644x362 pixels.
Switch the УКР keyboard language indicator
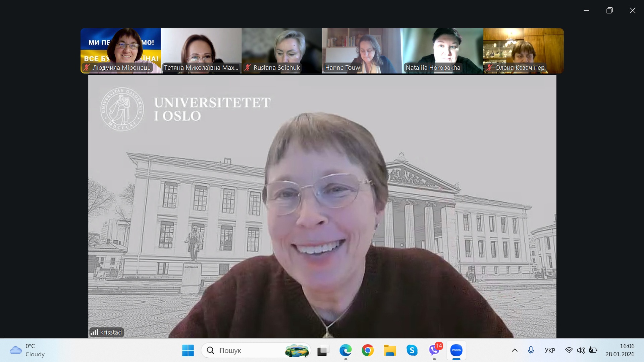pos(550,350)
